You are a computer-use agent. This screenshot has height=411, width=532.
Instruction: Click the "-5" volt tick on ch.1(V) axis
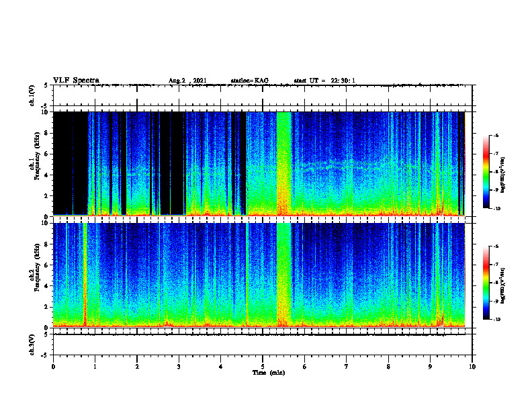[x=45, y=106]
